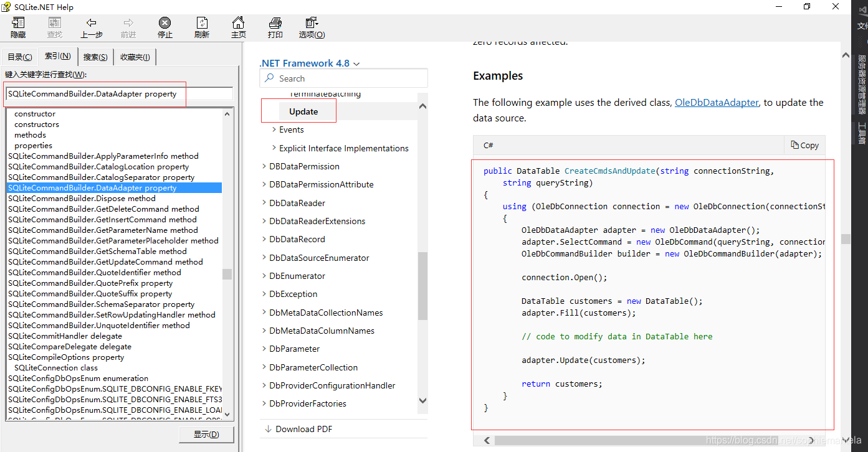Click the Download PDF link
Viewport: 868px width, 452px height.
303,429
